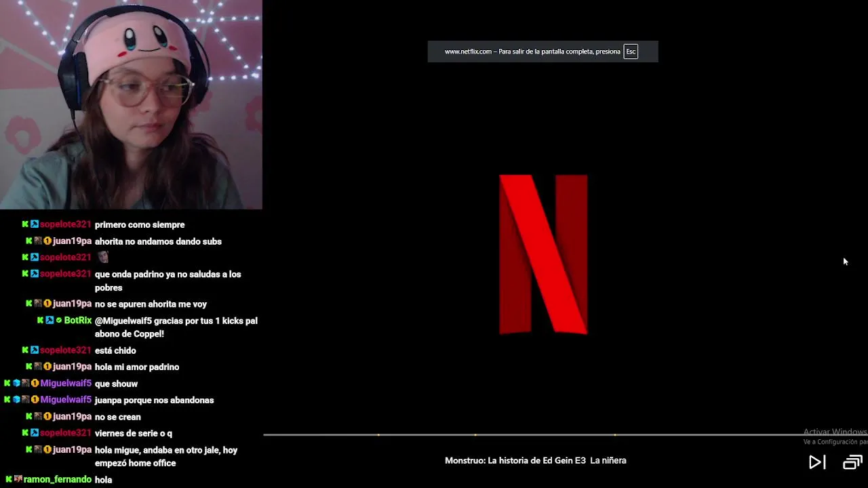Click the chat message 'está chido'
868x488 pixels.
click(115, 350)
